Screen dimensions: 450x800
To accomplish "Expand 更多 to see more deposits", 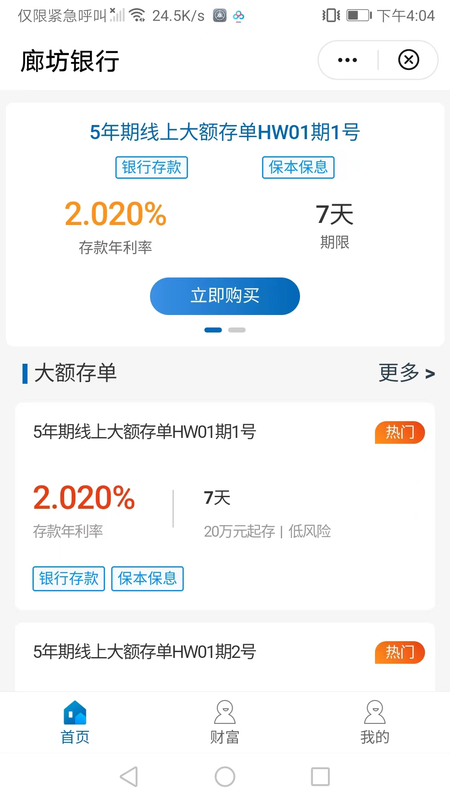I will [407, 373].
